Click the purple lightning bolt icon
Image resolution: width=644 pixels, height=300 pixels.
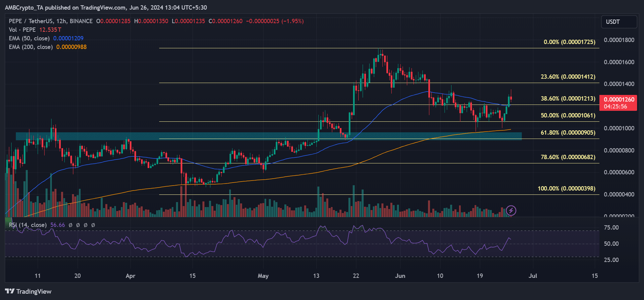coord(511,210)
